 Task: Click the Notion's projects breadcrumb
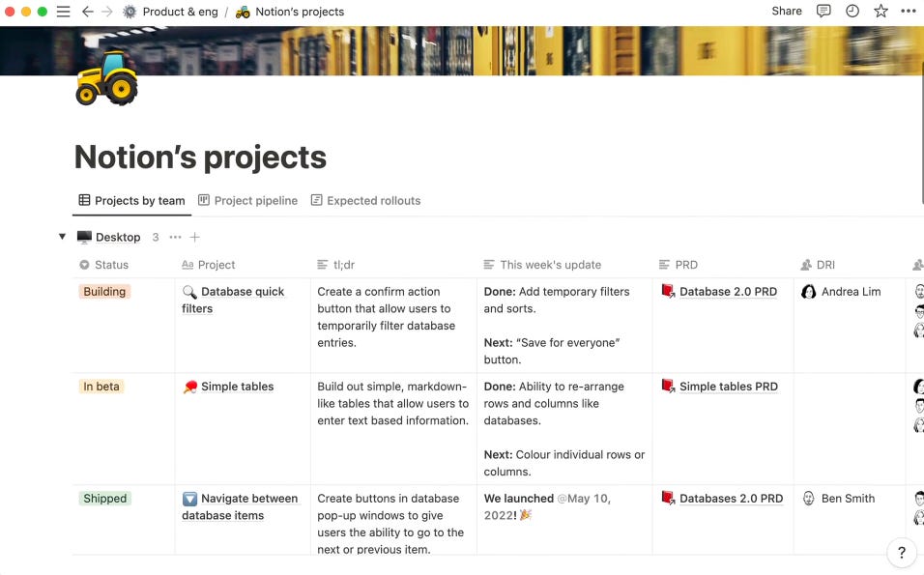pyautogui.click(x=300, y=12)
